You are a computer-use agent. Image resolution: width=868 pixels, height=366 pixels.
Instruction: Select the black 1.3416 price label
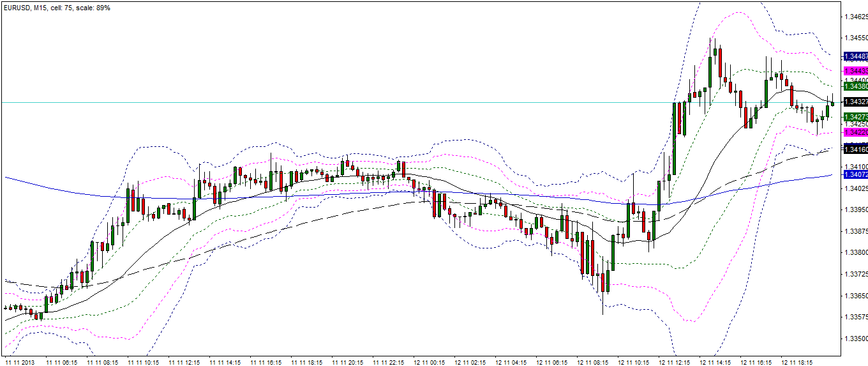coord(855,149)
